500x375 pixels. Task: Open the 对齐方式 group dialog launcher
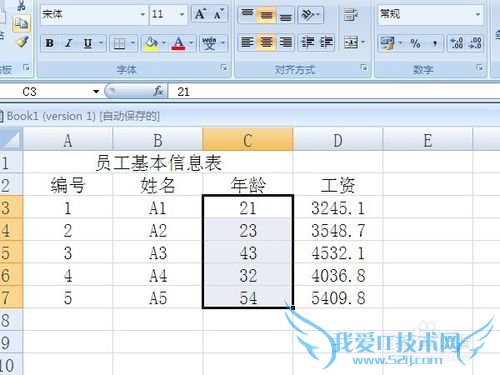364,68
